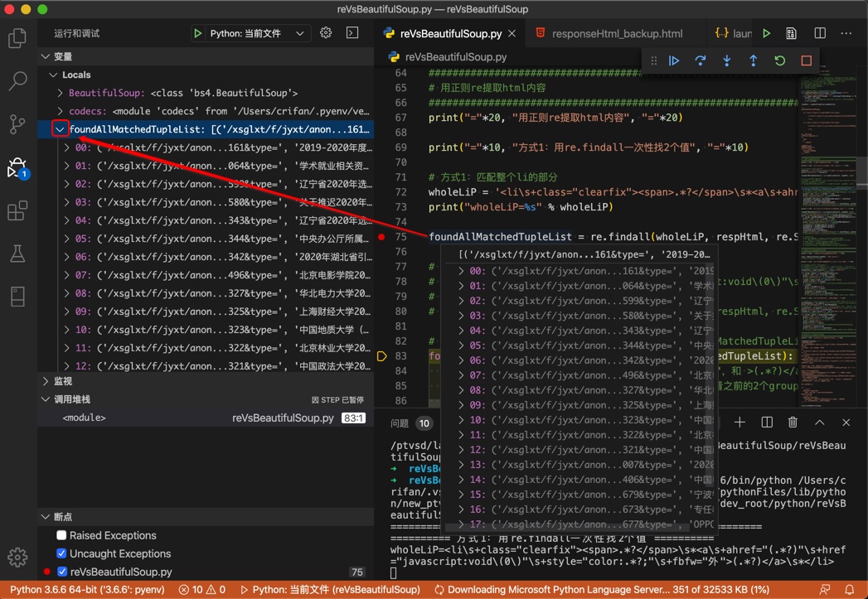868x599 pixels.
Task: Expand item 14 in the hover popup
Action: point(461,480)
